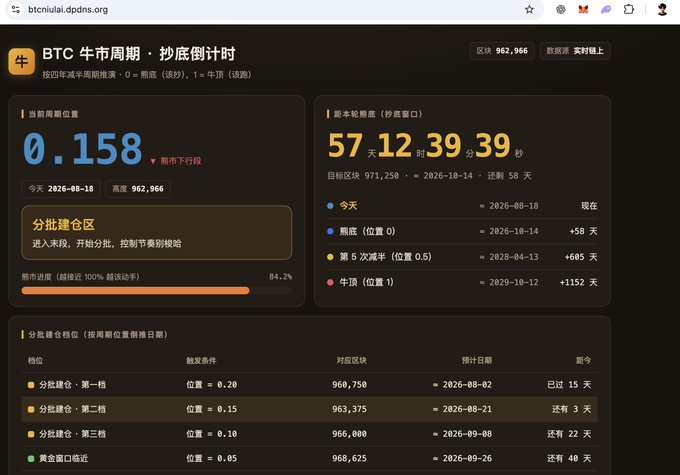Open the MetaMask fox extension
Screen dimensions: 680x475
[x=583, y=10]
